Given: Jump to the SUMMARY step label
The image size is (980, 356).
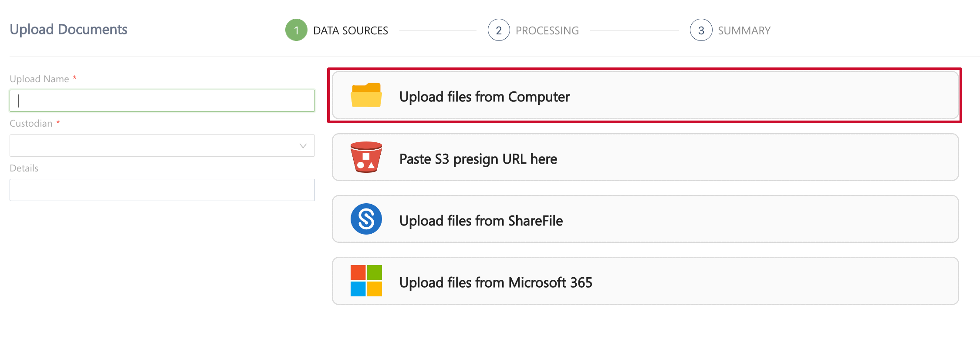Looking at the screenshot, I should coord(744,30).
